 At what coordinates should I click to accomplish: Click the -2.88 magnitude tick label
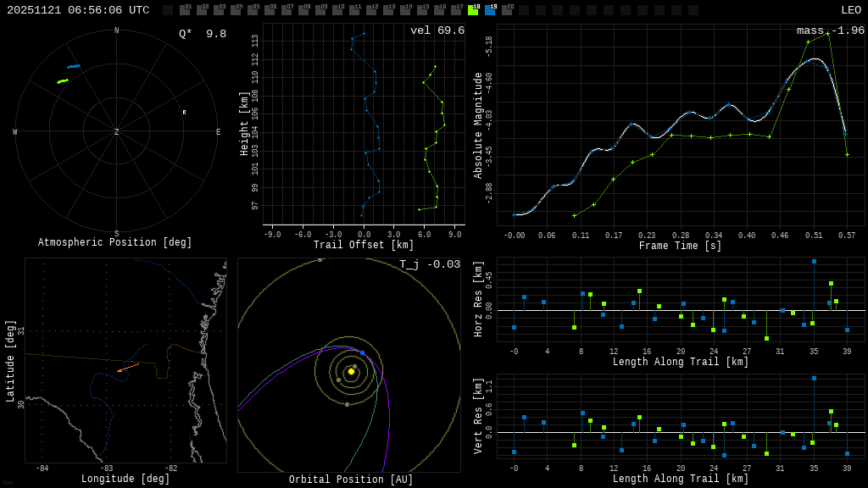(x=488, y=194)
